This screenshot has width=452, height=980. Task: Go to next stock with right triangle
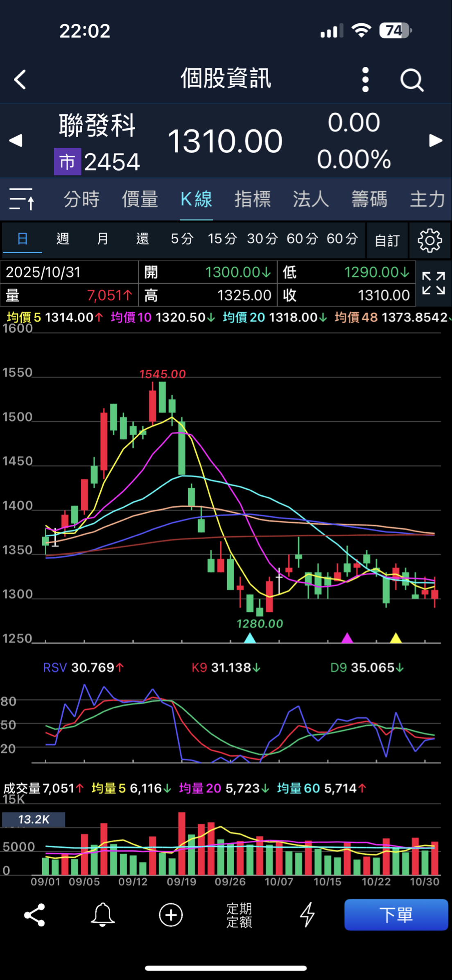tap(436, 141)
